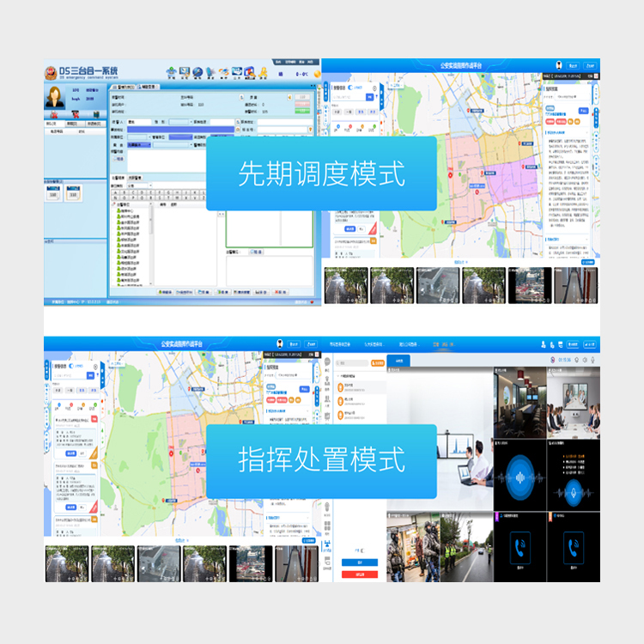644x644 pixels.
Task: Select first tab above the dispatch unit list
Action: point(118,178)
